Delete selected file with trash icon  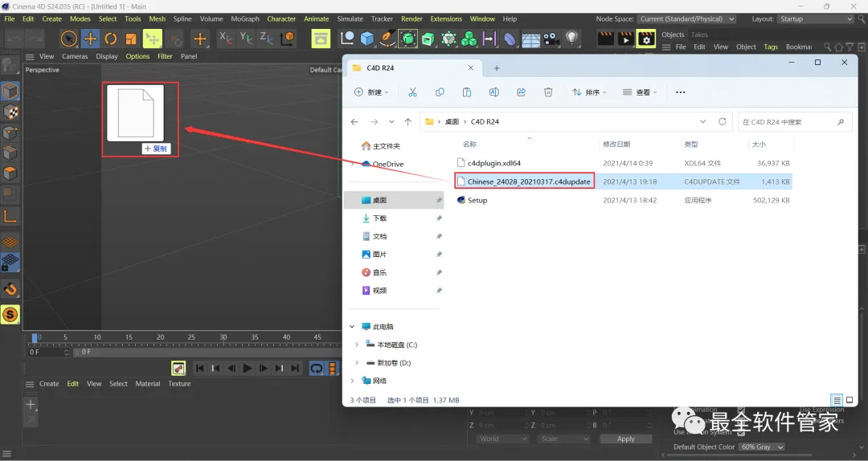pos(548,92)
